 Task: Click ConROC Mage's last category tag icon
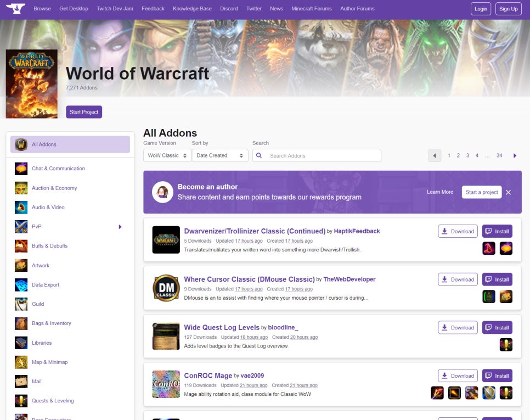click(506, 393)
